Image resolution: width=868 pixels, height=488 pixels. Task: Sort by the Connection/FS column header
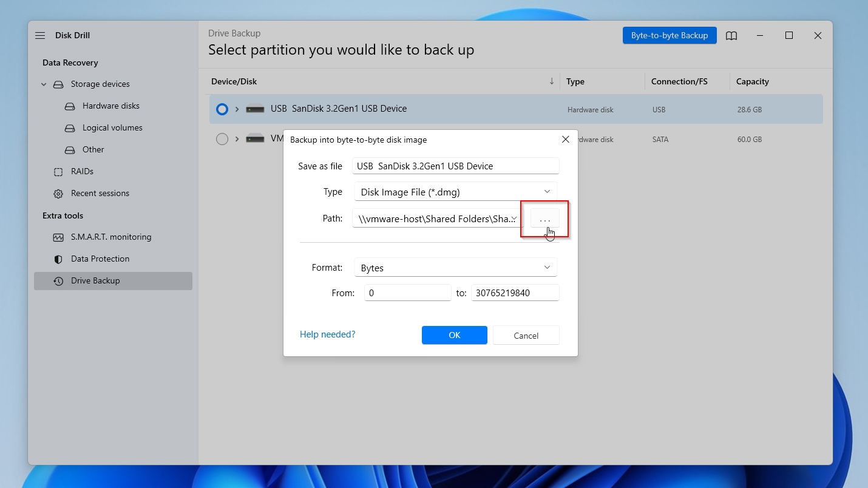[x=679, y=81]
